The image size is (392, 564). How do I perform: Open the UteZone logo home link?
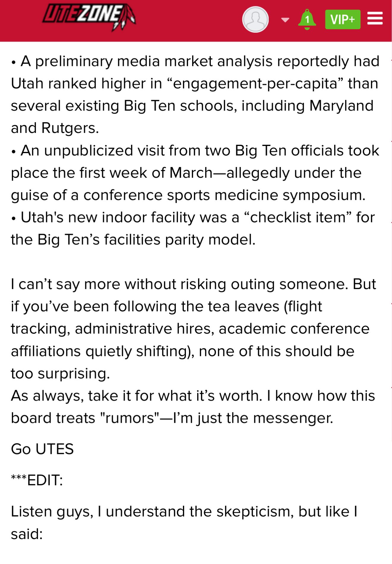pyautogui.click(x=89, y=17)
